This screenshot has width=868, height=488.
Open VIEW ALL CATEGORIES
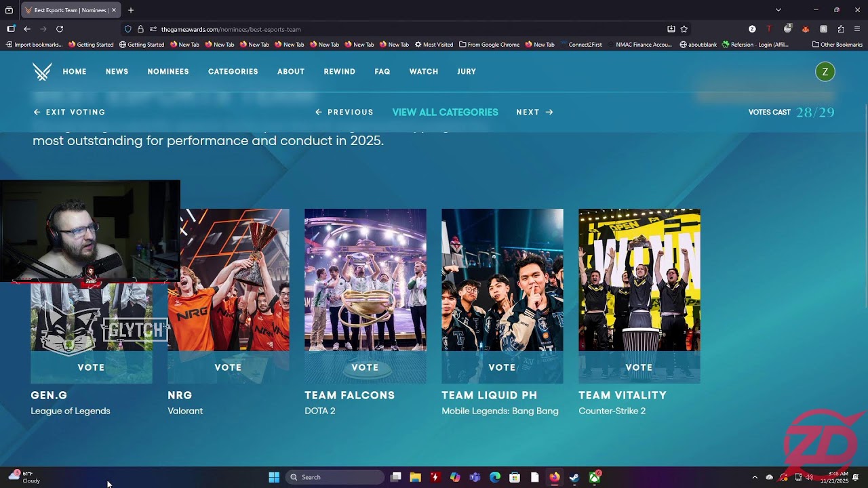point(445,113)
